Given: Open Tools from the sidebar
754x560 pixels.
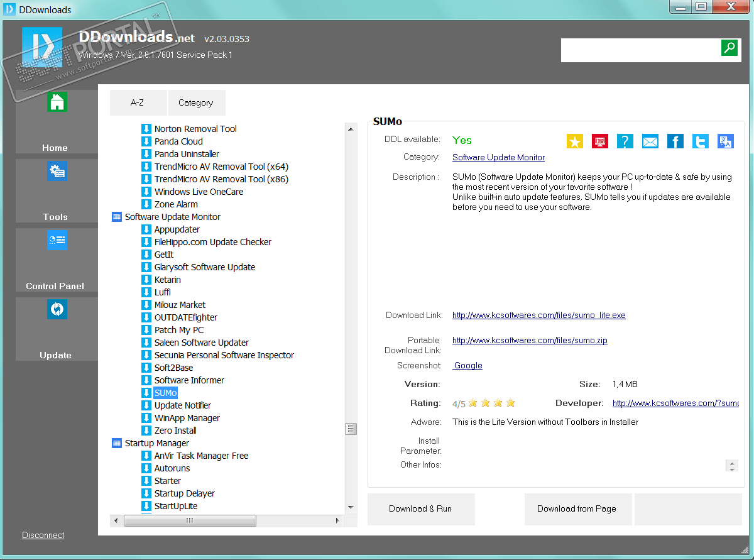Looking at the screenshot, I should pyautogui.click(x=57, y=191).
